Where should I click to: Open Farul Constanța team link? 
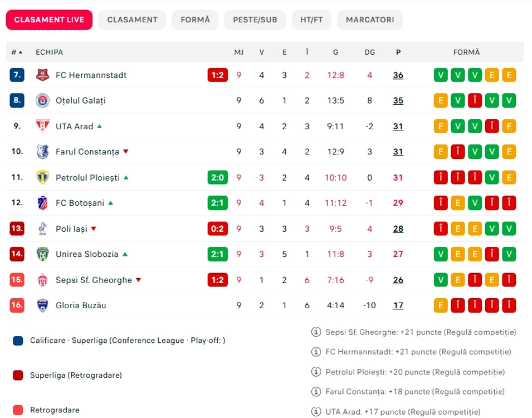[87, 152]
